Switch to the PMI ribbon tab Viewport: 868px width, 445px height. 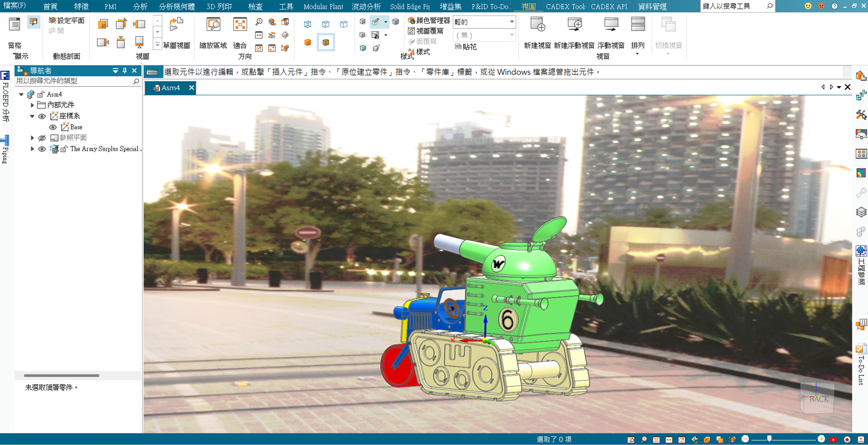[110, 6]
